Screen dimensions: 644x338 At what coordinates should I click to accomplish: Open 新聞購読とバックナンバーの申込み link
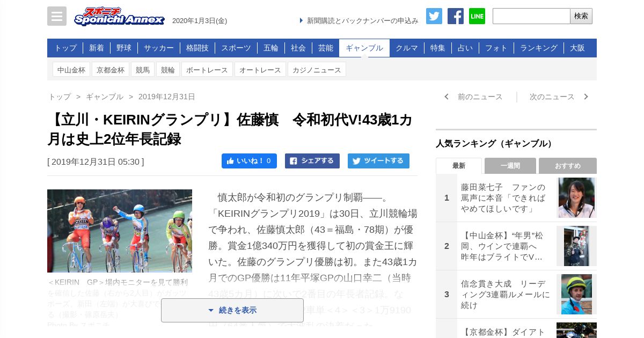[362, 20]
